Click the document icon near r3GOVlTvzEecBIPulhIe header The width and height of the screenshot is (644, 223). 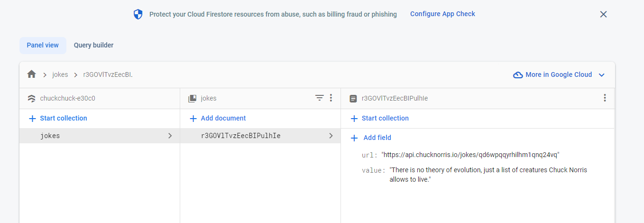point(353,99)
